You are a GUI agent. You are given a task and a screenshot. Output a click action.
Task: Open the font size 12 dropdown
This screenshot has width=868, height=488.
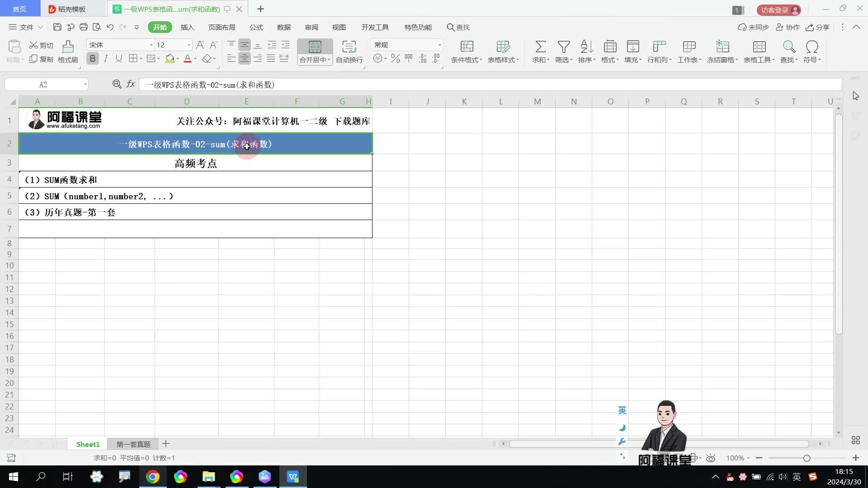click(189, 45)
